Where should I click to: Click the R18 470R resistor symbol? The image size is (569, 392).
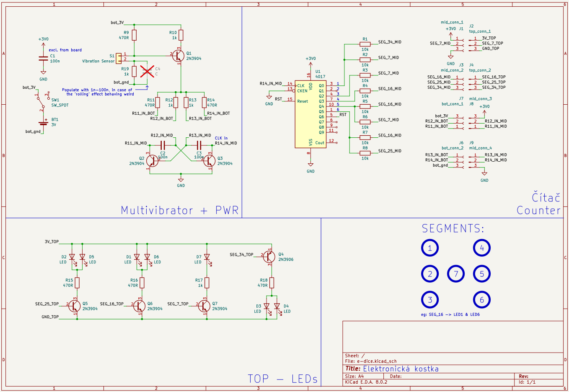click(x=272, y=283)
